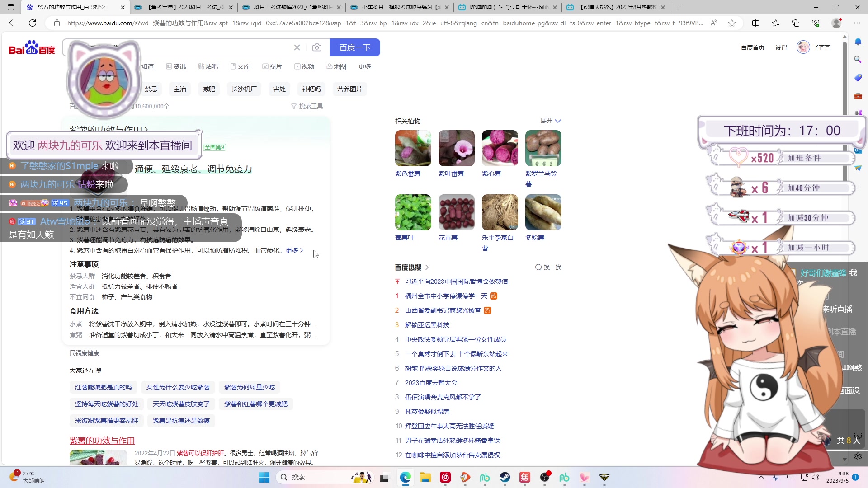Select the 地图 search category
The width and height of the screenshot is (868, 488).
coord(336,66)
